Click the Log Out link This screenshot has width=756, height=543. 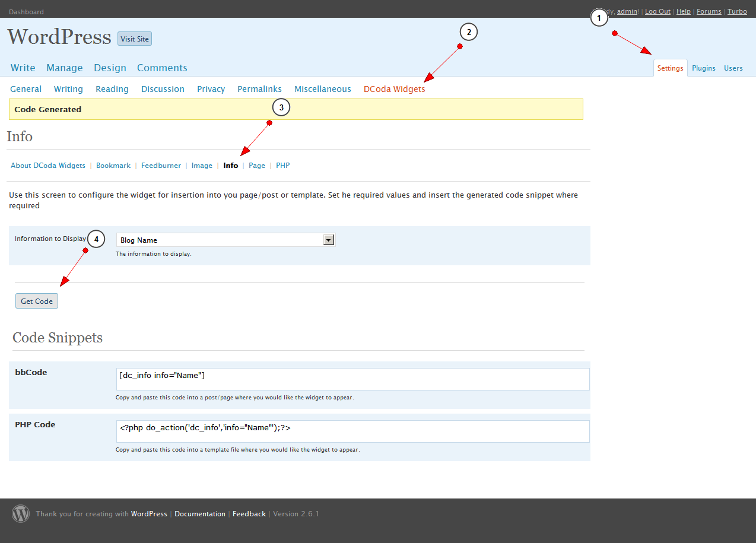pyautogui.click(x=657, y=11)
